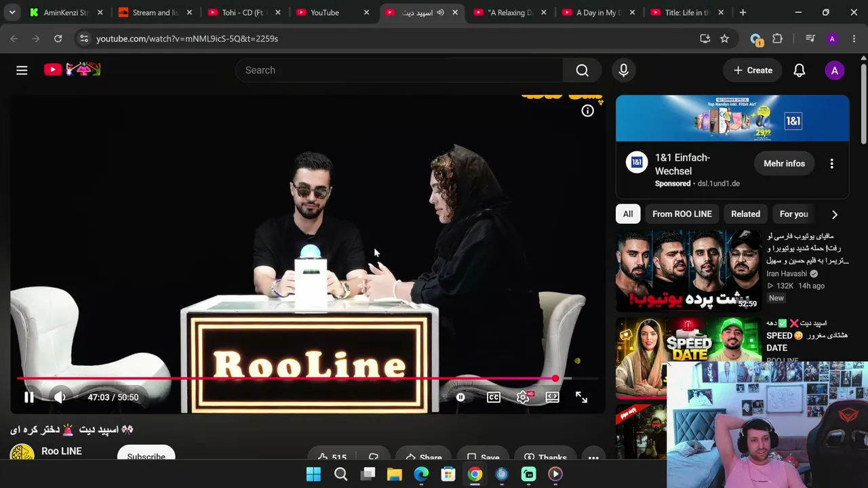Switch to Chrome on the taskbar

475,474
